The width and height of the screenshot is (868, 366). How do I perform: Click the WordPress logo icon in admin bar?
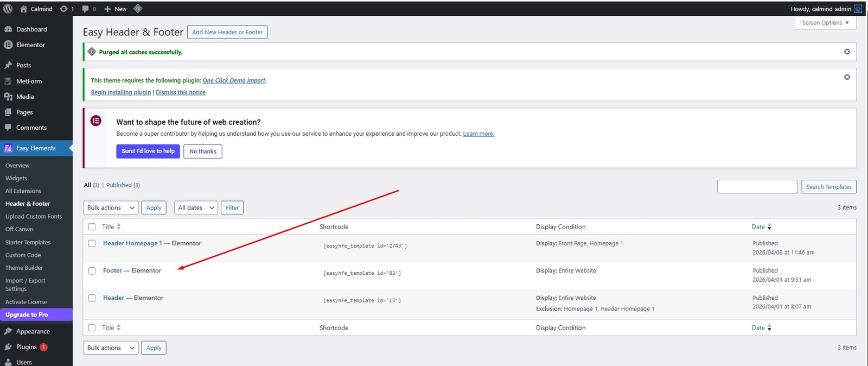(8, 9)
